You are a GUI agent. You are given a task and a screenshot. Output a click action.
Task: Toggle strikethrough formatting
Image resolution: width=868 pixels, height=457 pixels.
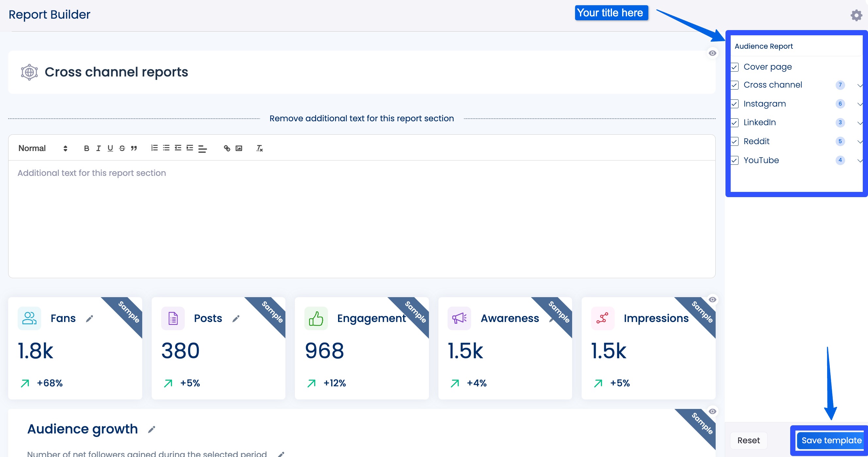pyautogui.click(x=122, y=148)
